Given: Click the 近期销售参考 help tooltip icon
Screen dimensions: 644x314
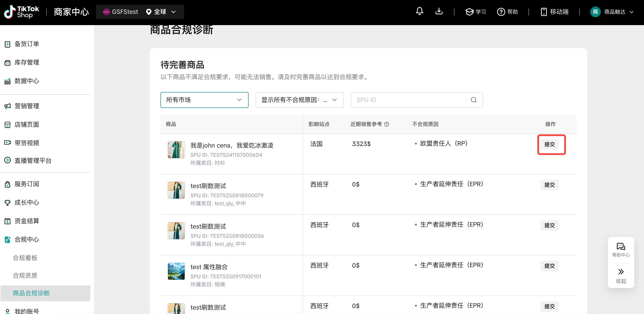Looking at the screenshot, I should 387,124.
